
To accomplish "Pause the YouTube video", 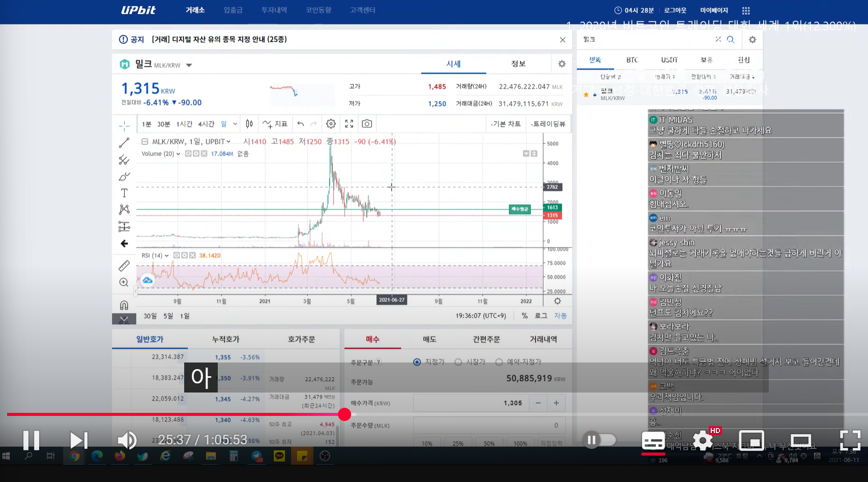I will click(32, 440).
